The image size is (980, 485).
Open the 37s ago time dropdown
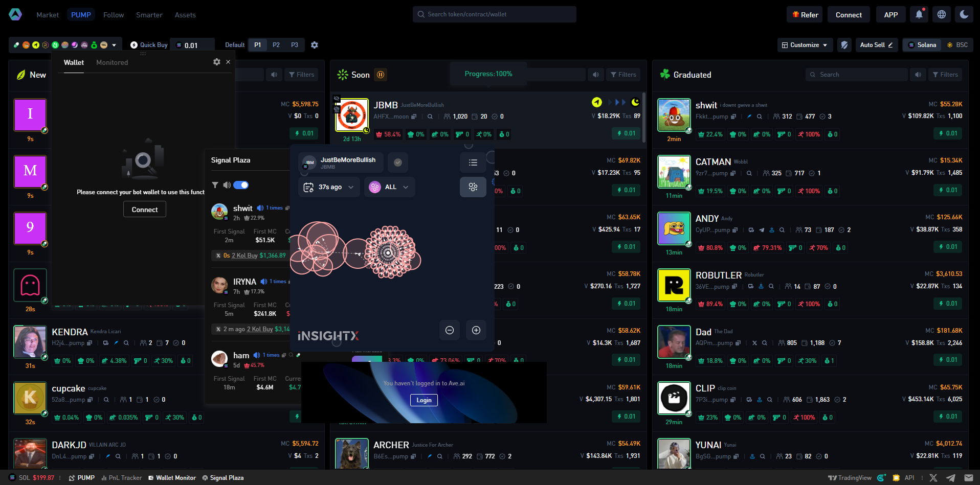click(x=329, y=187)
